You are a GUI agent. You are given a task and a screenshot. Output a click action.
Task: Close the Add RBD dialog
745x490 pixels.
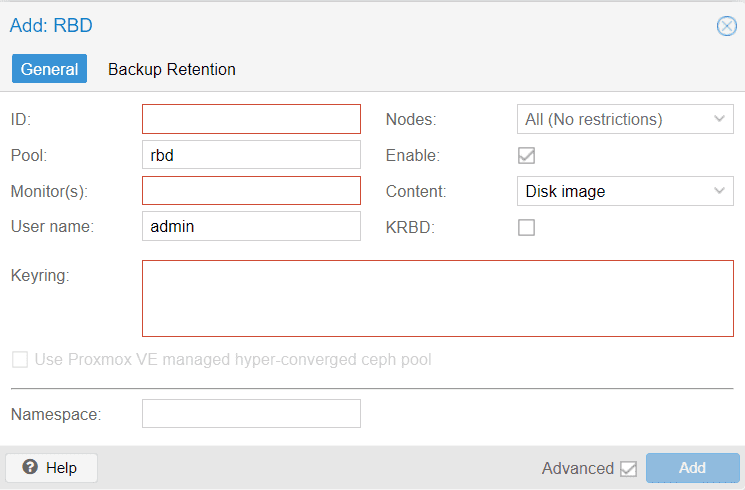coord(726,26)
